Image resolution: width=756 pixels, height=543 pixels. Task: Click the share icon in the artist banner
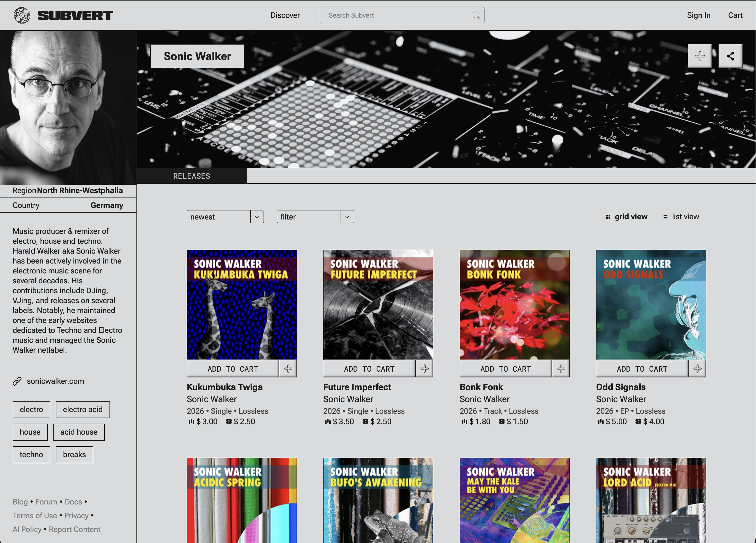[x=730, y=56]
